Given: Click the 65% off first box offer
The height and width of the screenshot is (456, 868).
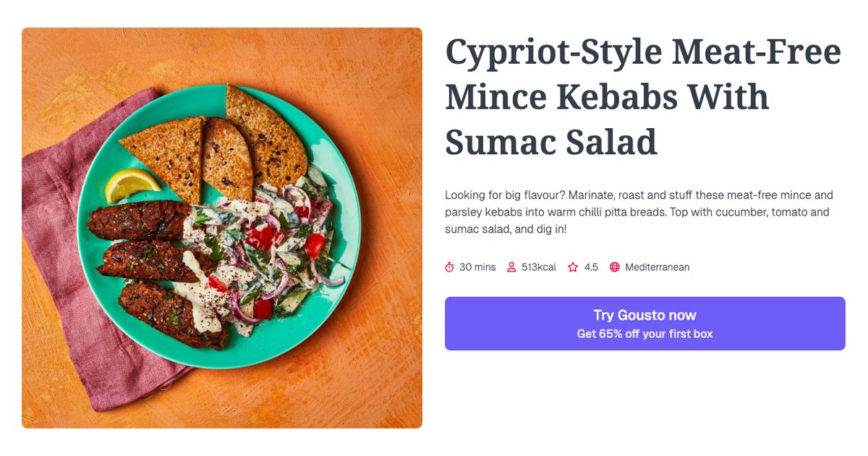Looking at the screenshot, I should point(644,334).
